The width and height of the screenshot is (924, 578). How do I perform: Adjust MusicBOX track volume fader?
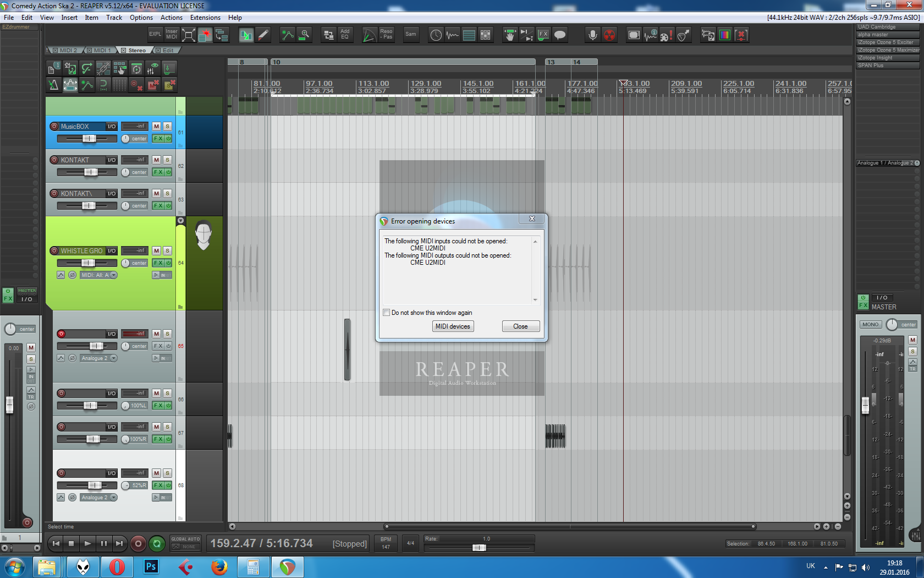[x=89, y=139]
